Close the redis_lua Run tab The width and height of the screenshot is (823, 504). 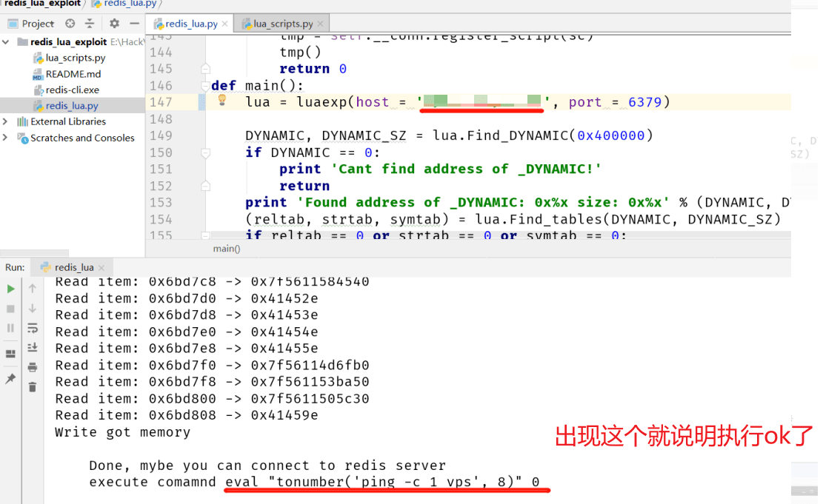click(101, 268)
